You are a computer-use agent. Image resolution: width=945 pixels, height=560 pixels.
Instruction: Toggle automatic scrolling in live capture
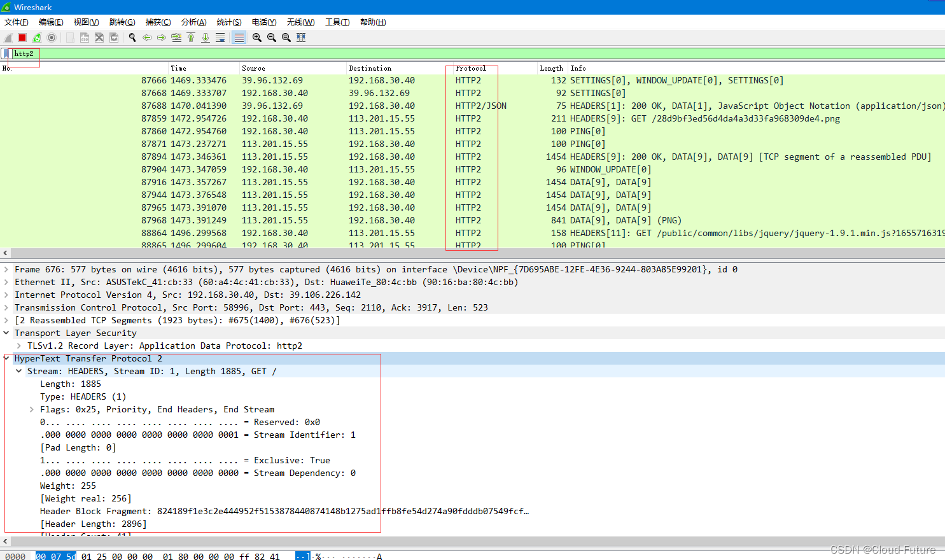tap(220, 38)
